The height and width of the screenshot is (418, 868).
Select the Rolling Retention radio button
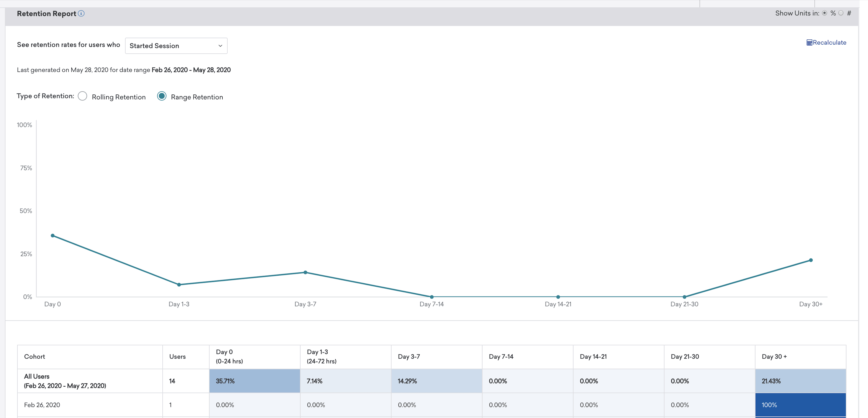pos(83,96)
